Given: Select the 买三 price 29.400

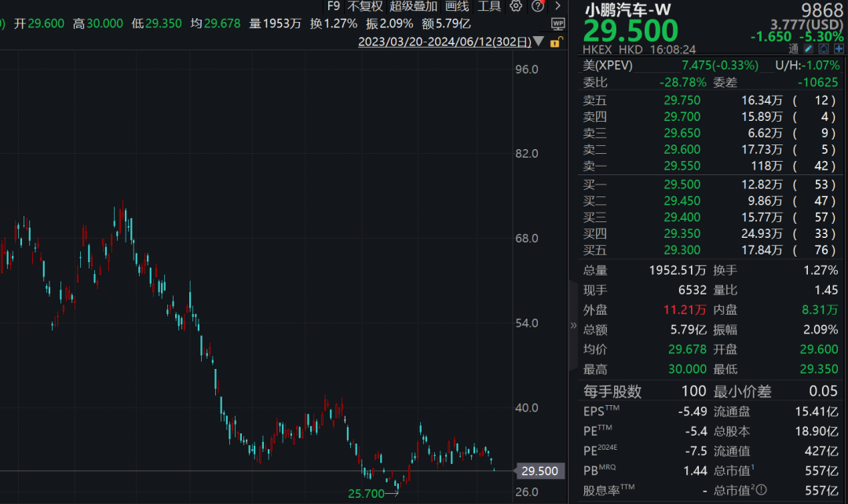Looking at the screenshot, I should pos(682,217).
